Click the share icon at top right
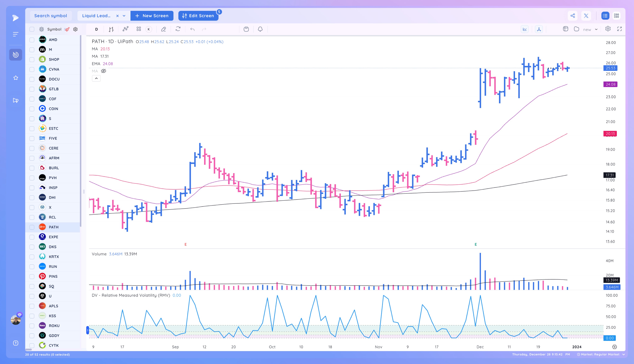The height and width of the screenshot is (364, 634). 572,16
